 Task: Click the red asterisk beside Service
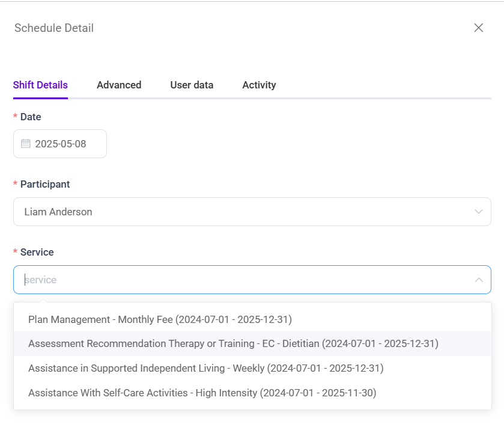click(x=16, y=253)
